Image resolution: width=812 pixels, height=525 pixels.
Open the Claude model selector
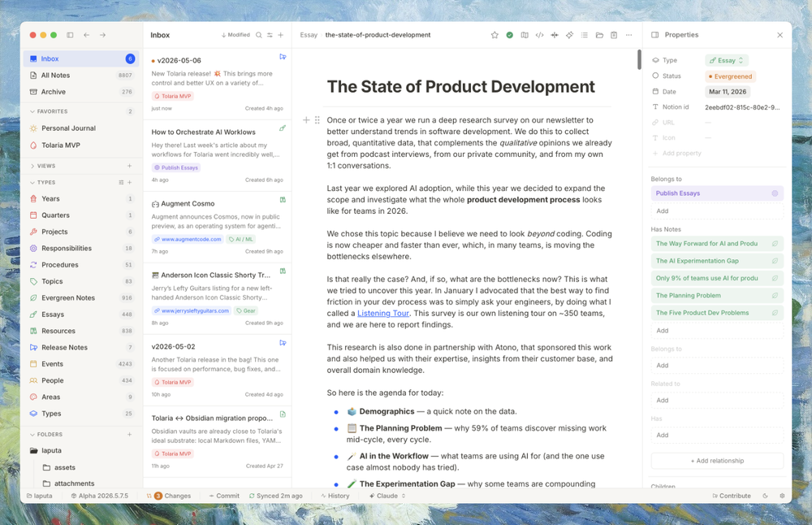[387, 496]
